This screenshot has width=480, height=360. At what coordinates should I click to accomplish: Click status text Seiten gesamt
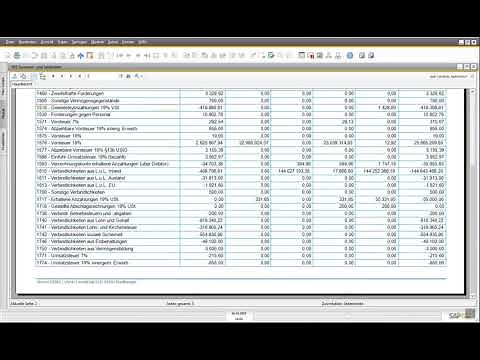pos(180,304)
